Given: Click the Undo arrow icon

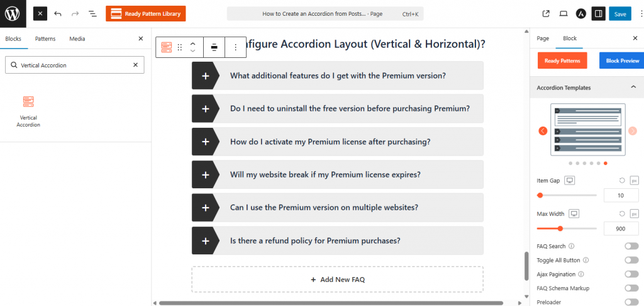Looking at the screenshot, I should 58,13.
